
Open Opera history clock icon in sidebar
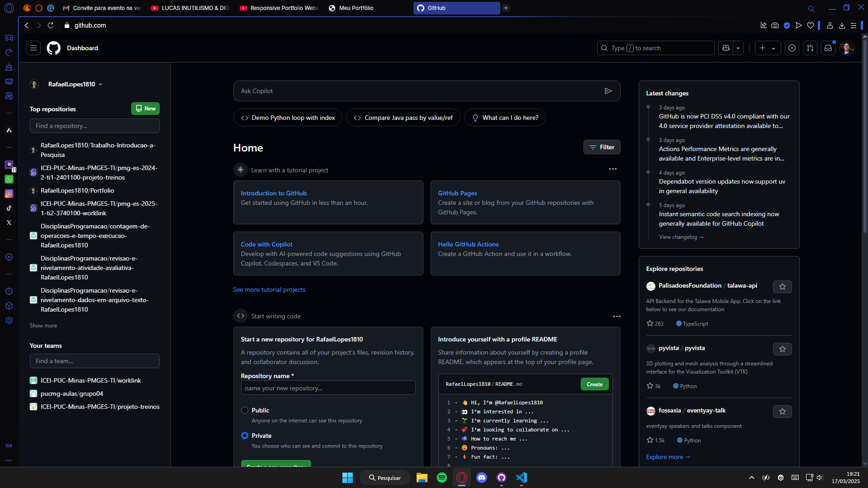coord(9,291)
